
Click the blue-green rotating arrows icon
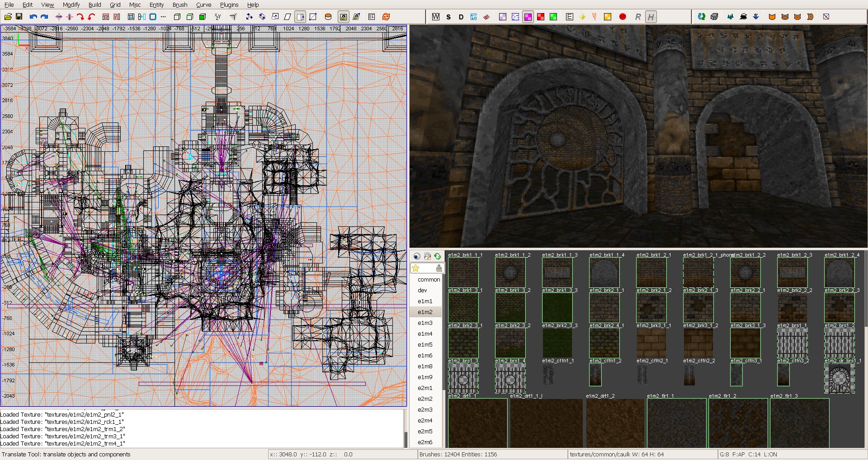tap(701, 17)
